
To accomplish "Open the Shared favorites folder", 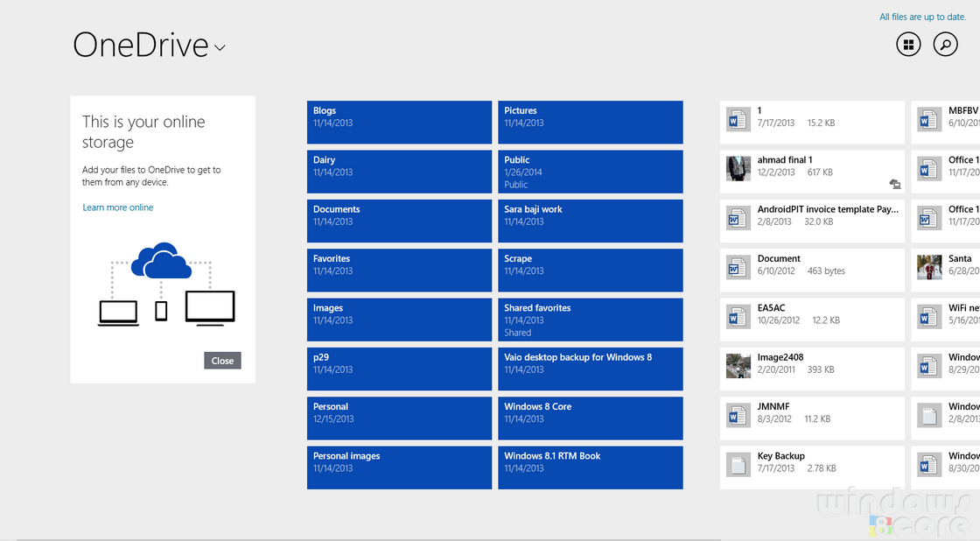I will coord(590,320).
